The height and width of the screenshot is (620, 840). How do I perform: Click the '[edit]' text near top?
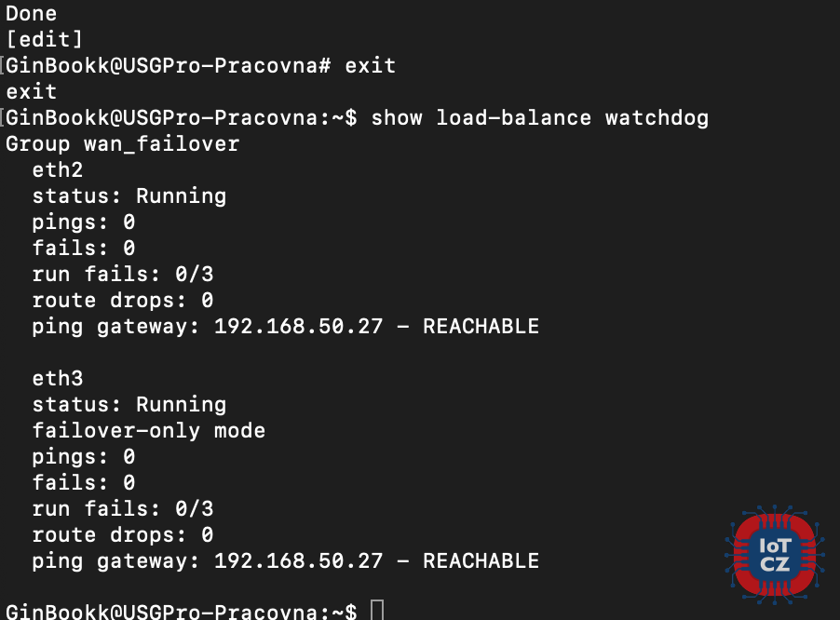(45, 40)
